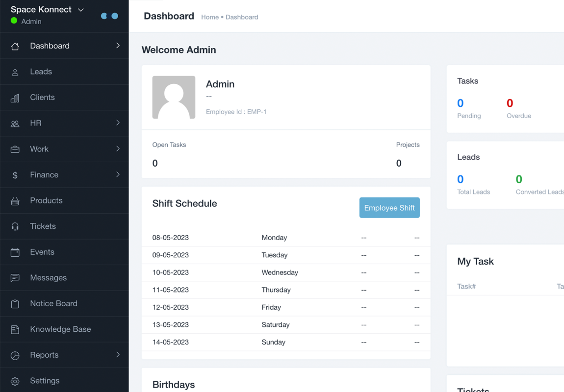Click the Knowledge Base document icon

click(x=15, y=329)
